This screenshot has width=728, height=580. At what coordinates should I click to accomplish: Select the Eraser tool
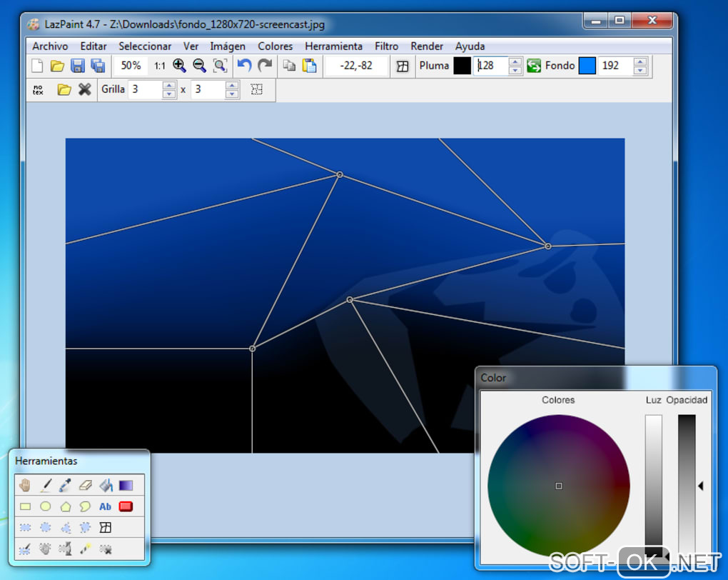pyautogui.click(x=85, y=486)
